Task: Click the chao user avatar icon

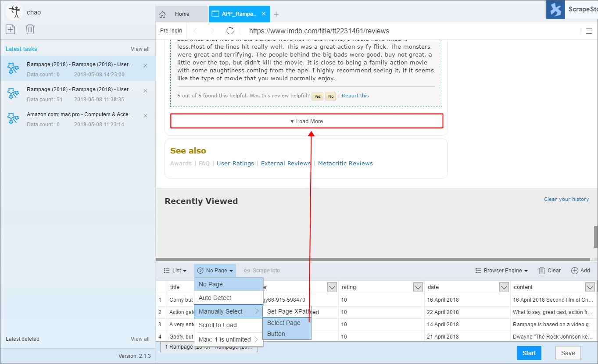Action: point(14,12)
